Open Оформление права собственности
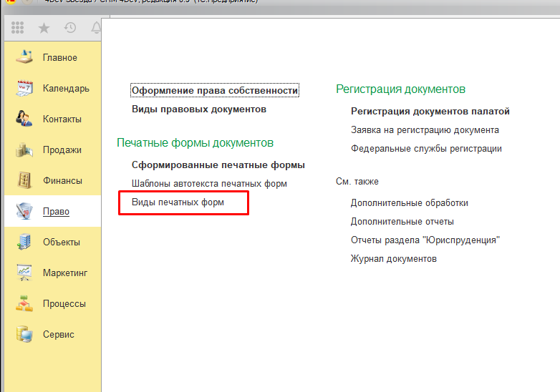 click(214, 91)
